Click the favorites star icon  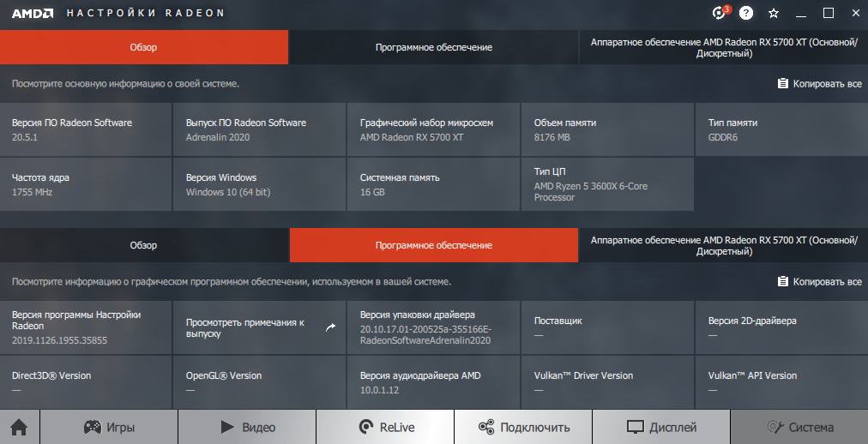774,13
